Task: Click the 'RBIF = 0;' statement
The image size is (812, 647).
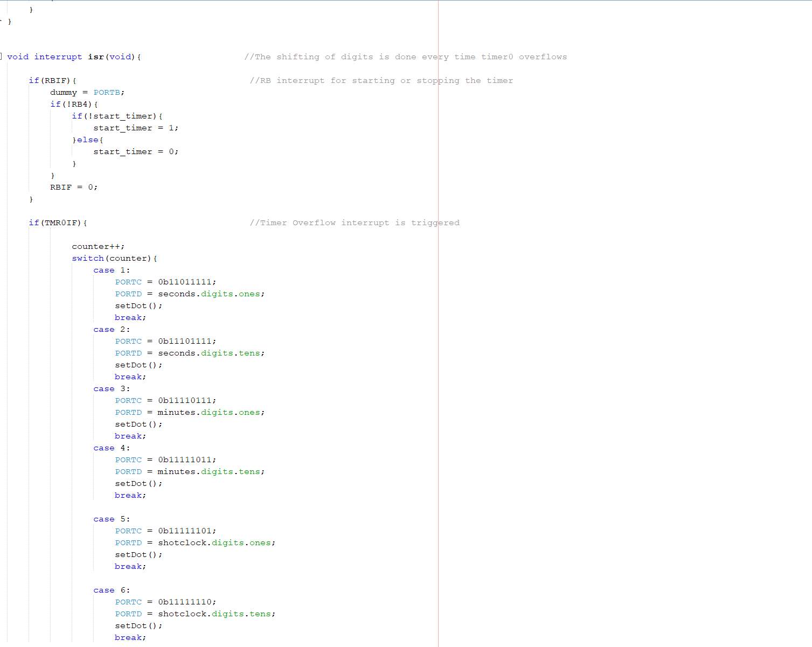Action: pyautogui.click(x=74, y=187)
